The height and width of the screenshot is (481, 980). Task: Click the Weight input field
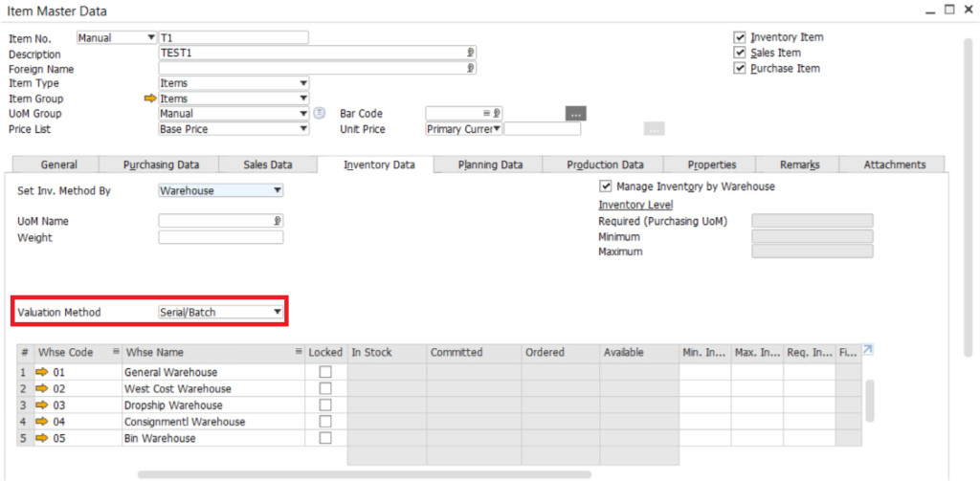(221, 237)
